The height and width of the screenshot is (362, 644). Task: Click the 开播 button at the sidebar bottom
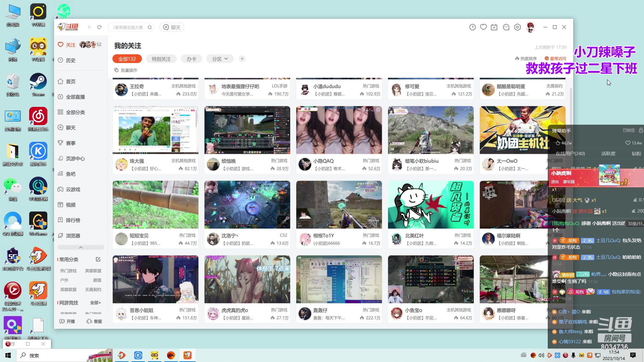tap(67, 321)
